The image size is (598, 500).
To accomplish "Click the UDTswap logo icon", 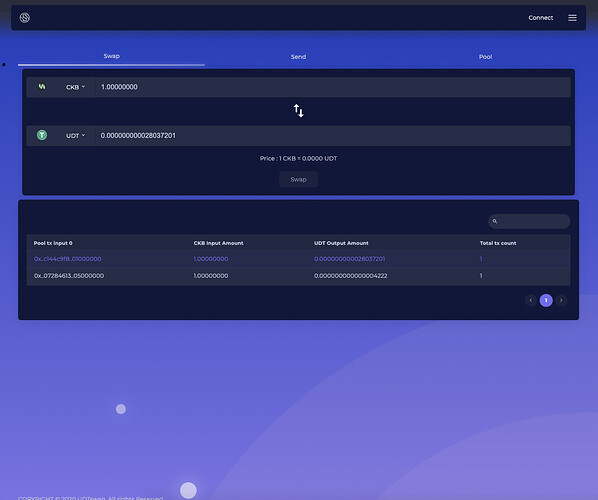I will point(25,18).
